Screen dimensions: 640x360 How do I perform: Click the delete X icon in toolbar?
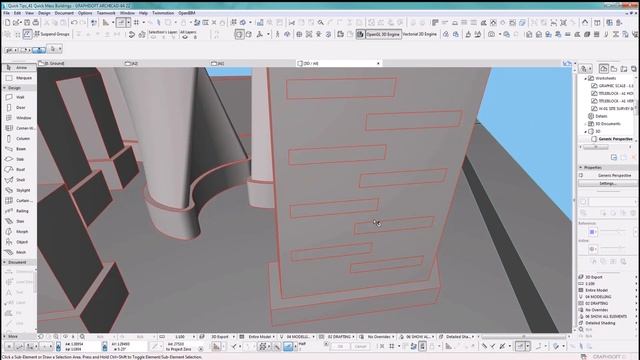point(214,23)
